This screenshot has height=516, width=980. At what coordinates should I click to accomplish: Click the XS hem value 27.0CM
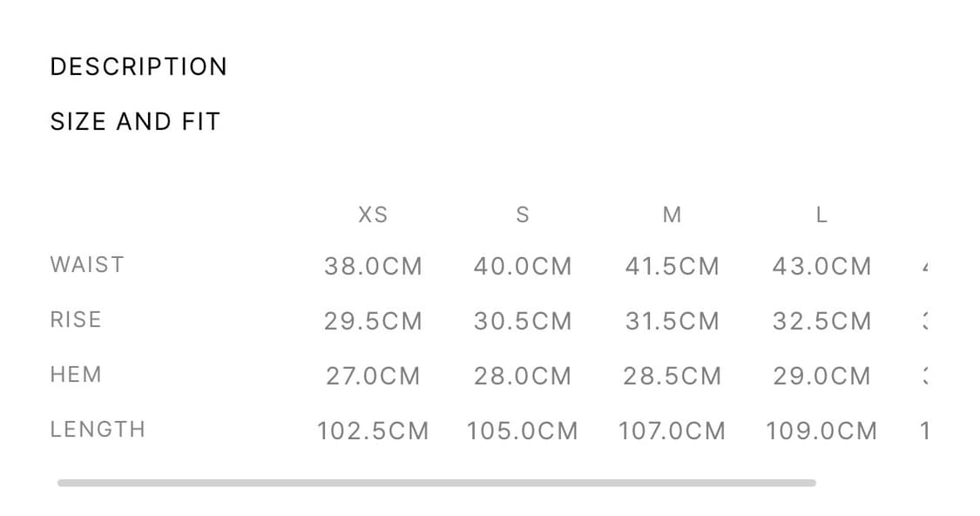pos(373,377)
